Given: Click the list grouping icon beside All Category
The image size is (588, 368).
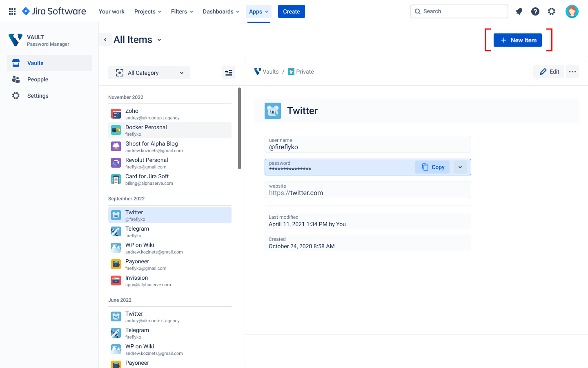Looking at the screenshot, I should click(x=229, y=73).
